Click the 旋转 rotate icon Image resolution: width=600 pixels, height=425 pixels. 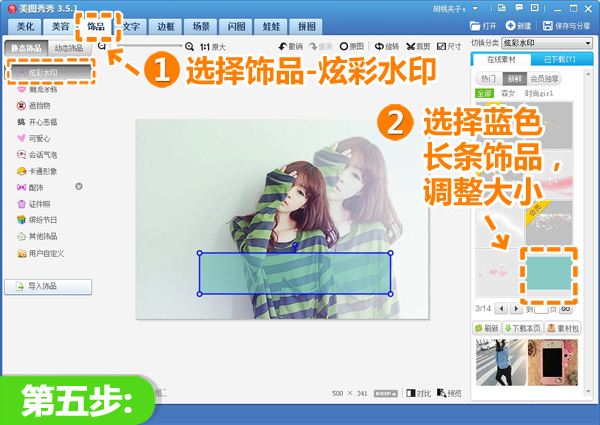pos(379,46)
